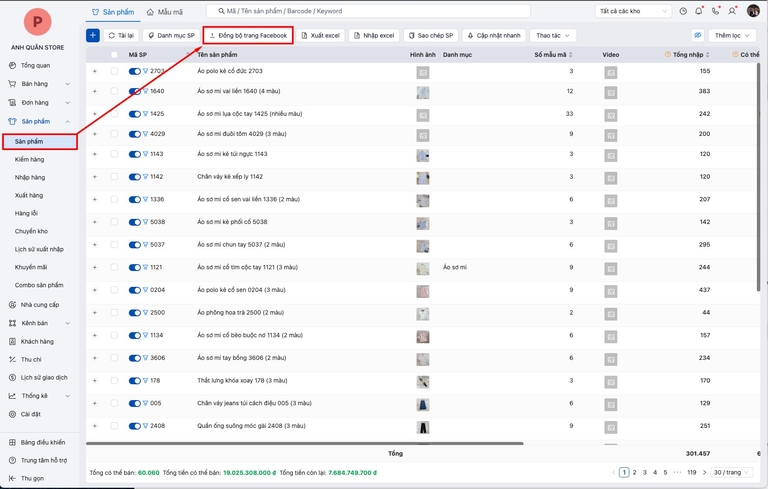Open the history clock icon
768x489 pixels.
point(683,11)
